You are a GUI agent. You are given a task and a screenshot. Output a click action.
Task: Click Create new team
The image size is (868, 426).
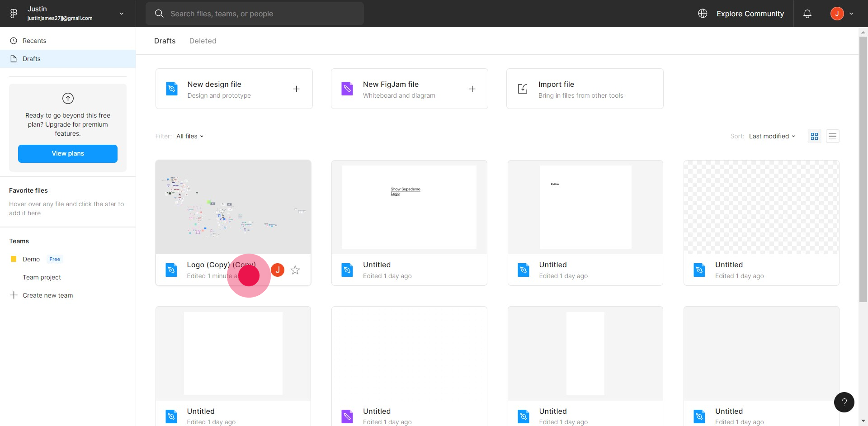click(47, 295)
